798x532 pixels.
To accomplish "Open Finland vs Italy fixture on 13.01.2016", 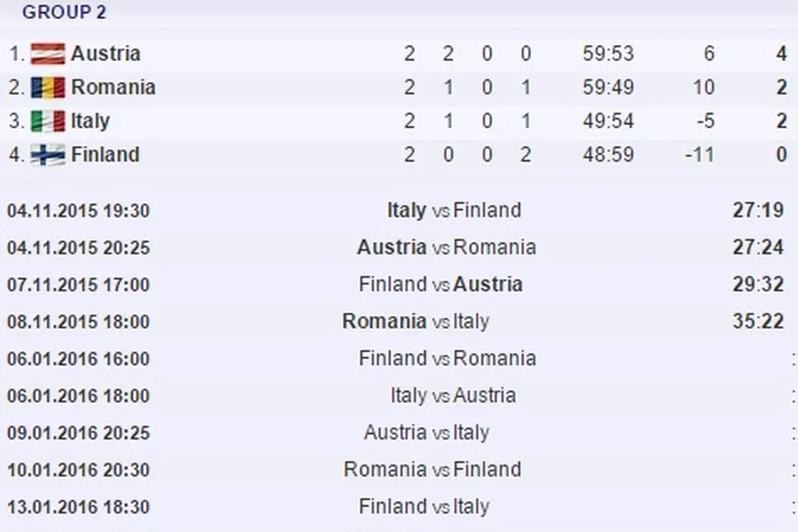I will point(423,506).
